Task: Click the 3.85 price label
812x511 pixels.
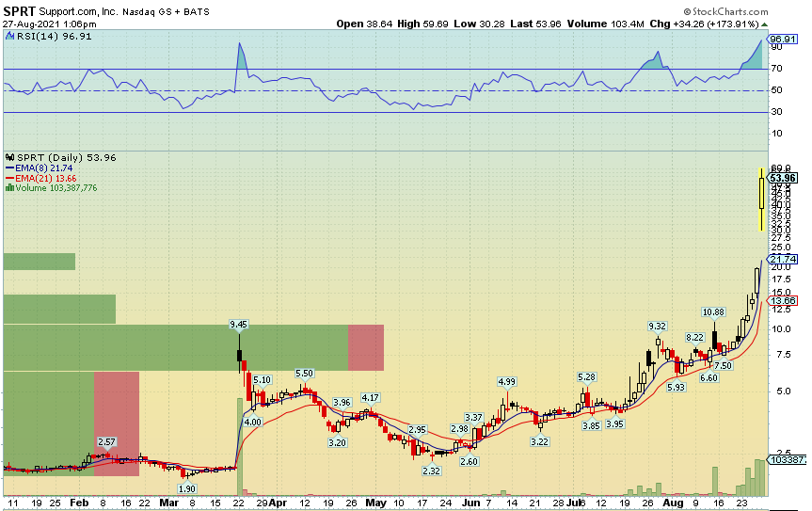Action: [592, 425]
